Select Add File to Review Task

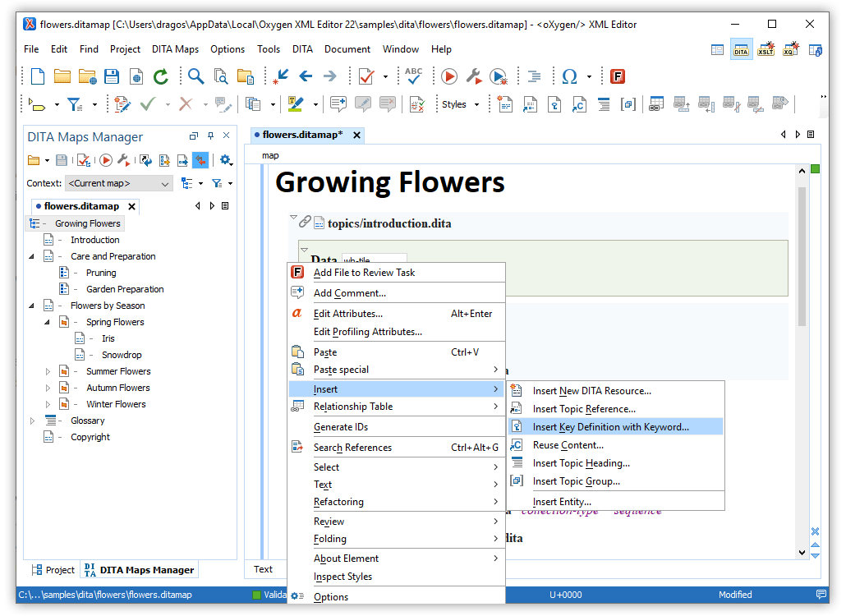point(397,273)
